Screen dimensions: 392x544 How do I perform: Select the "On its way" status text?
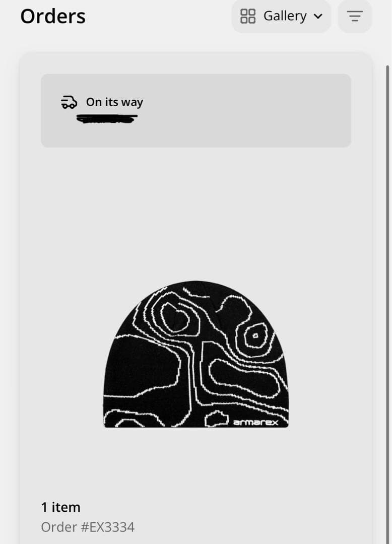tap(114, 102)
